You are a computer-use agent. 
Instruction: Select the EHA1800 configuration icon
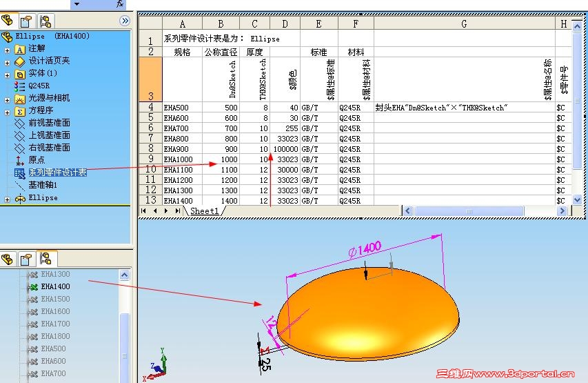(x=33, y=337)
